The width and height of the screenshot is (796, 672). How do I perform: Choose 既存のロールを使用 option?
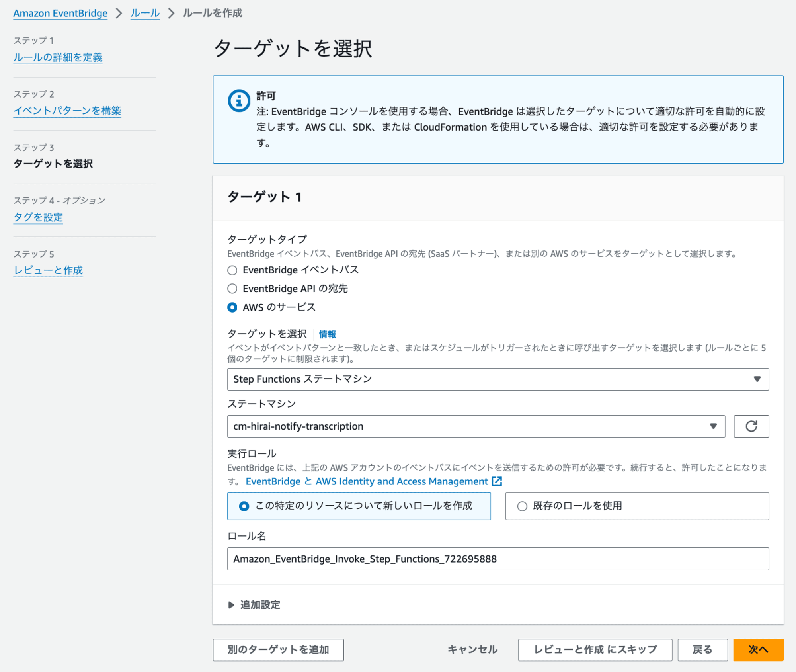637,506
